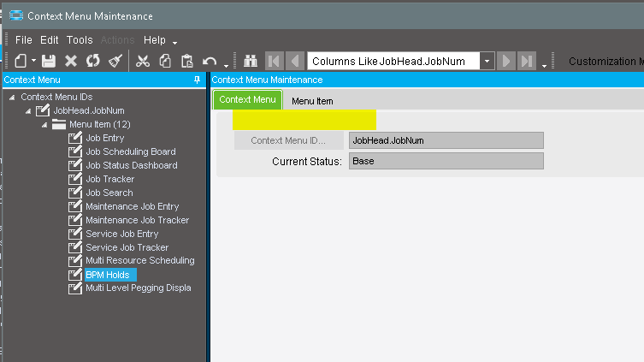The image size is (644, 362).
Task: Open toolbar options arrow after Undo
Action: (x=227, y=66)
